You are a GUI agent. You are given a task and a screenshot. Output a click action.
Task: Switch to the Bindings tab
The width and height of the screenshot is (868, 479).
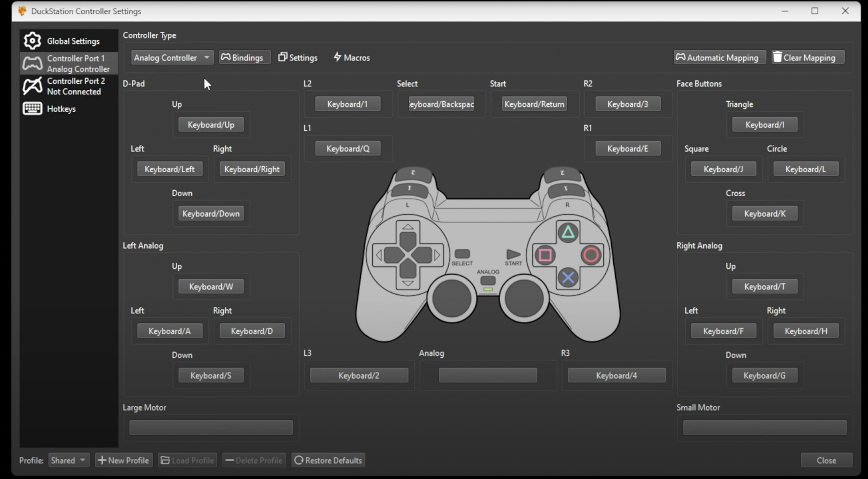[244, 58]
